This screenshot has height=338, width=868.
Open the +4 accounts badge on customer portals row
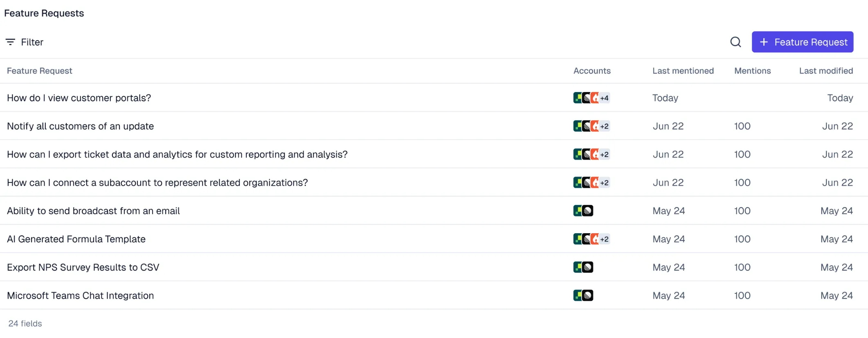pos(604,98)
